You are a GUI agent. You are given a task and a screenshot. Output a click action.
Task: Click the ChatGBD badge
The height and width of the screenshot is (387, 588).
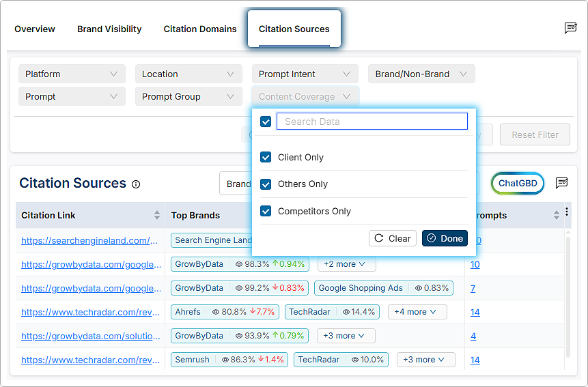[x=517, y=183]
